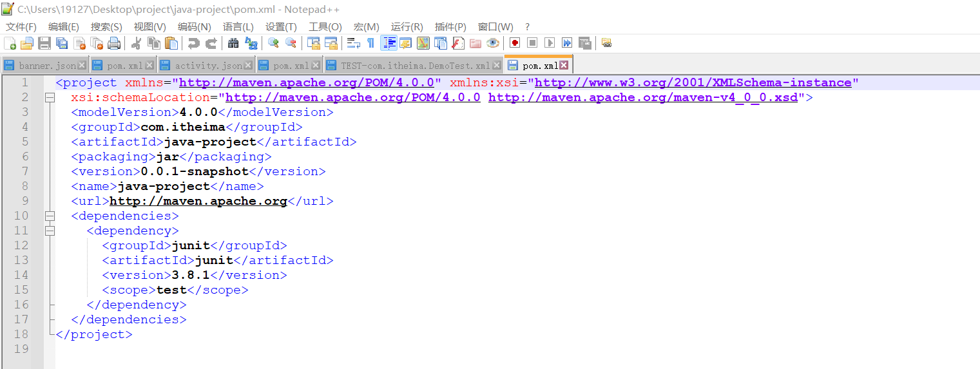Toggle word wrap toolbar button
This screenshot has width=980, height=369.
point(353,43)
